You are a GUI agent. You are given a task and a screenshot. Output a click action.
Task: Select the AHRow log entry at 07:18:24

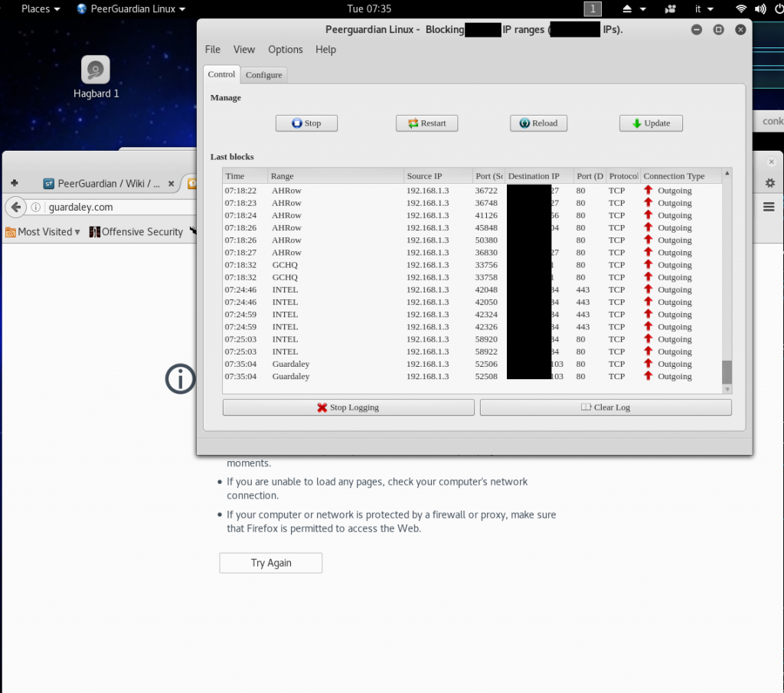tap(472, 215)
